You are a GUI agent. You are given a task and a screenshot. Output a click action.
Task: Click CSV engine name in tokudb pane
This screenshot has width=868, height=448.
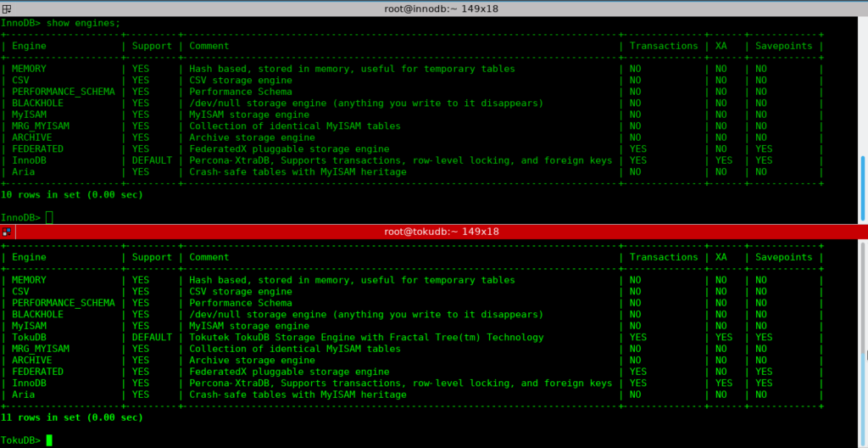click(x=20, y=292)
